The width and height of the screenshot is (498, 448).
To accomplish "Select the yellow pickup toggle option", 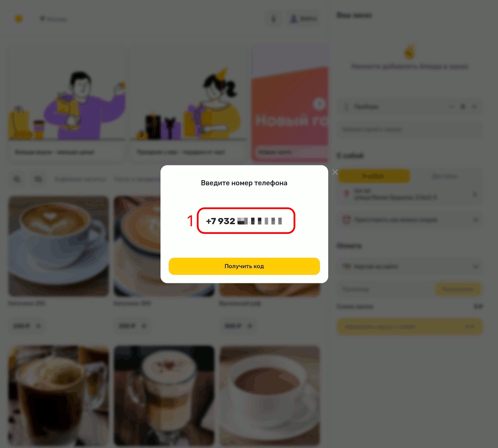I will (374, 176).
